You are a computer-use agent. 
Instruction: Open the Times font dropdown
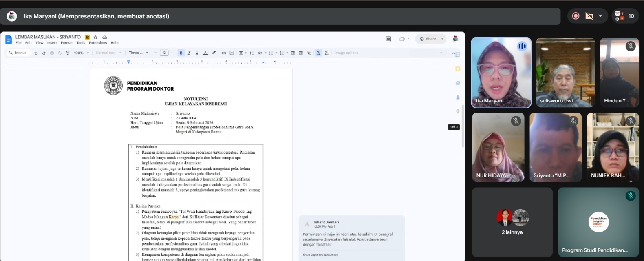tap(138, 53)
